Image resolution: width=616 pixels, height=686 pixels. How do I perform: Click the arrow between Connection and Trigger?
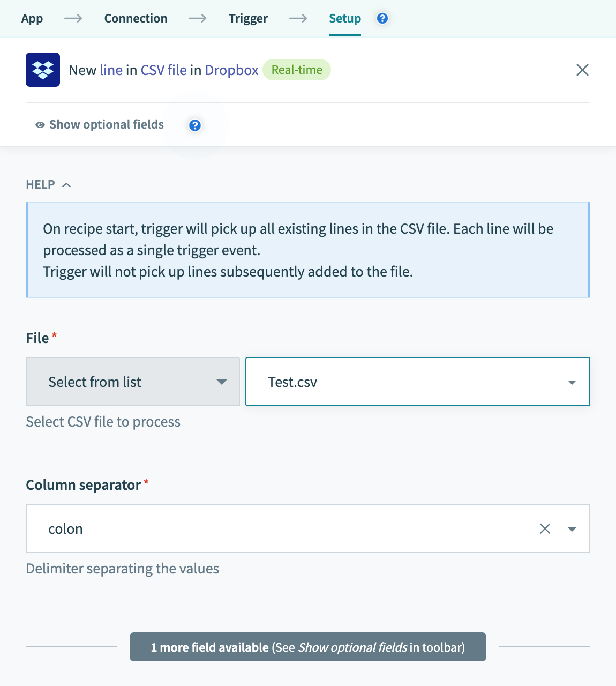pyautogui.click(x=198, y=18)
